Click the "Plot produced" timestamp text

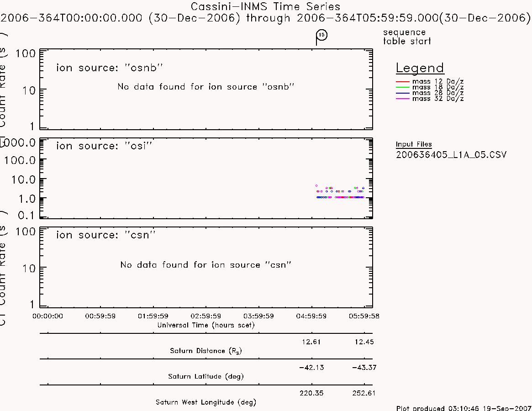click(x=464, y=408)
